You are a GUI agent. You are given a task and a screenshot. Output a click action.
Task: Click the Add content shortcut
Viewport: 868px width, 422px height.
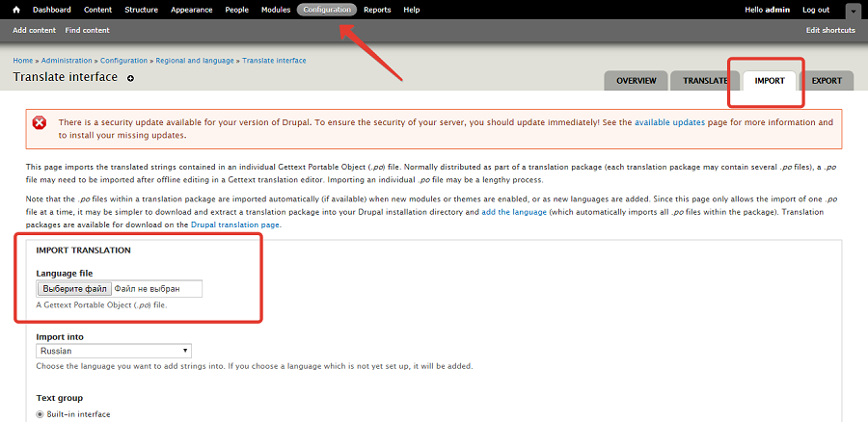click(x=35, y=31)
